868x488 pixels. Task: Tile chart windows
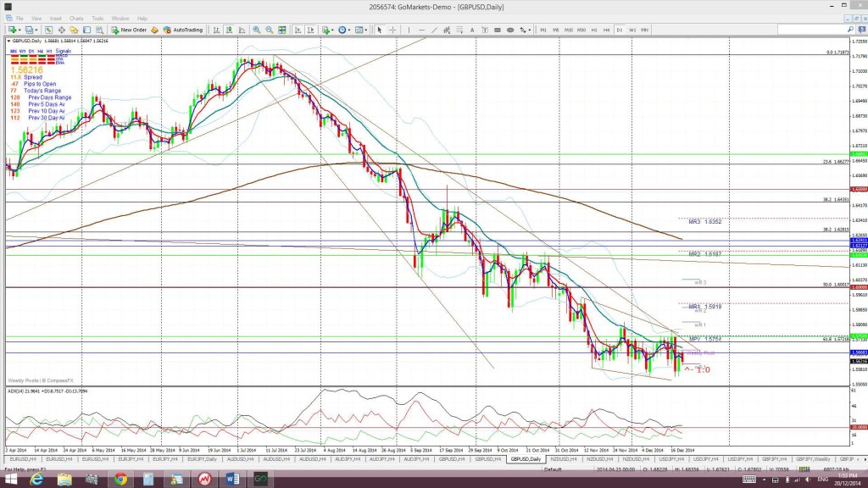(x=281, y=30)
